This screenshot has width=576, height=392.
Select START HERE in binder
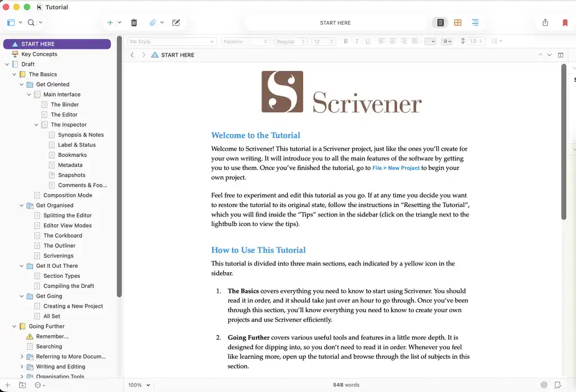[57, 44]
